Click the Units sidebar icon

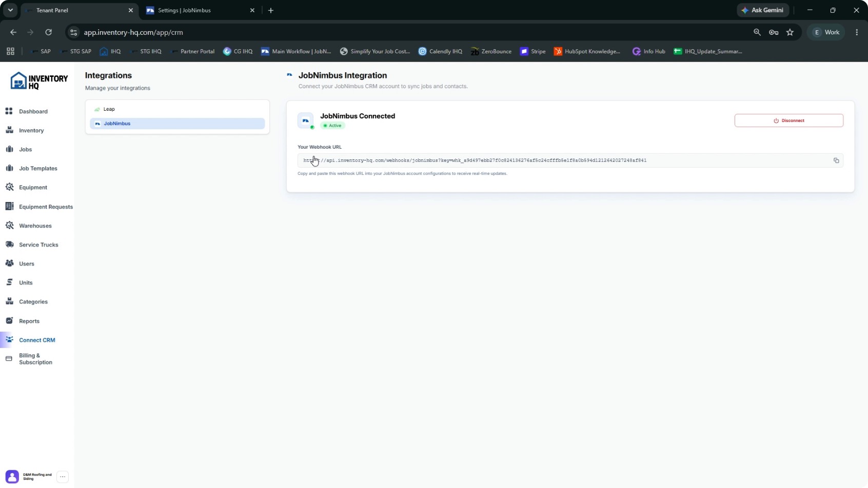(x=9, y=282)
